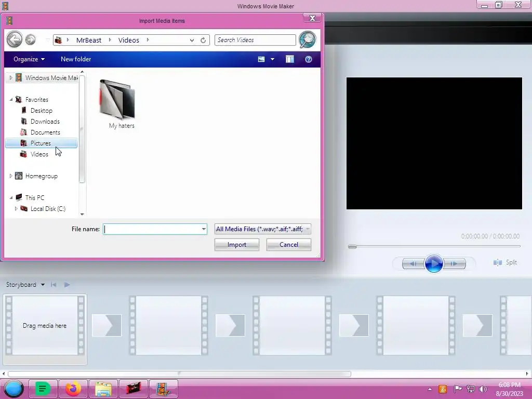Screen dimensions: 532x399
Task: Select Desktop under Favorites
Action: click(x=42, y=111)
